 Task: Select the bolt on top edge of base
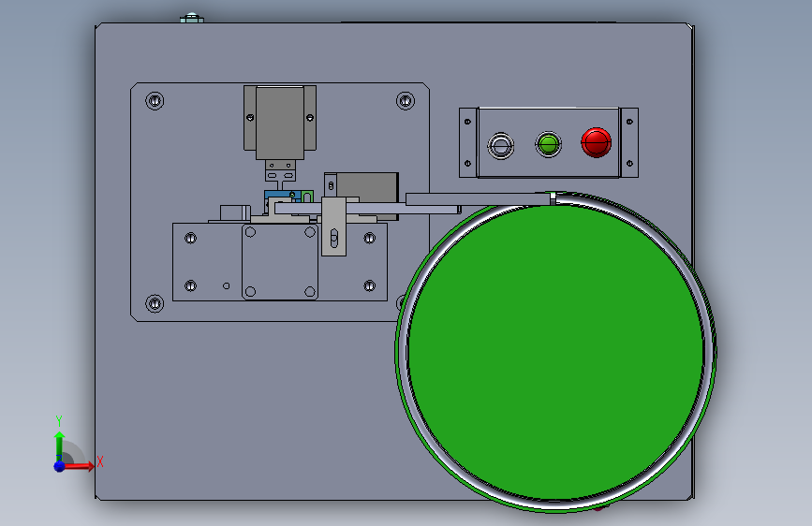pos(192,18)
